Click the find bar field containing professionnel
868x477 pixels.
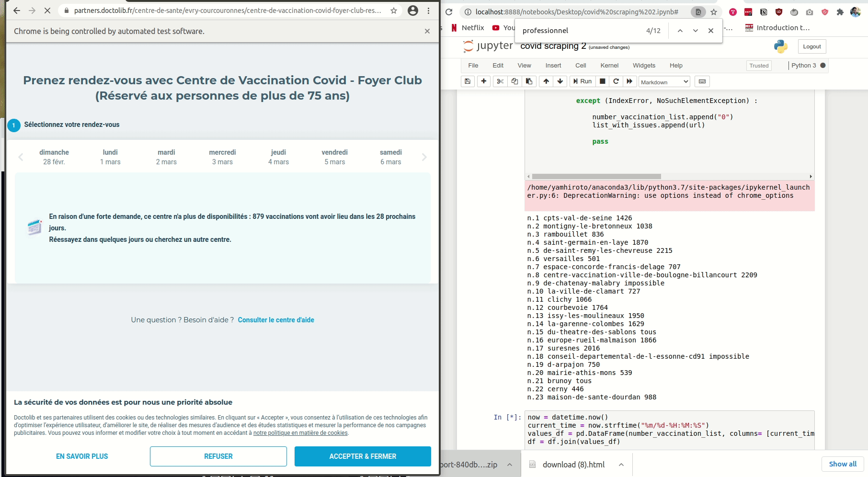tap(580, 31)
